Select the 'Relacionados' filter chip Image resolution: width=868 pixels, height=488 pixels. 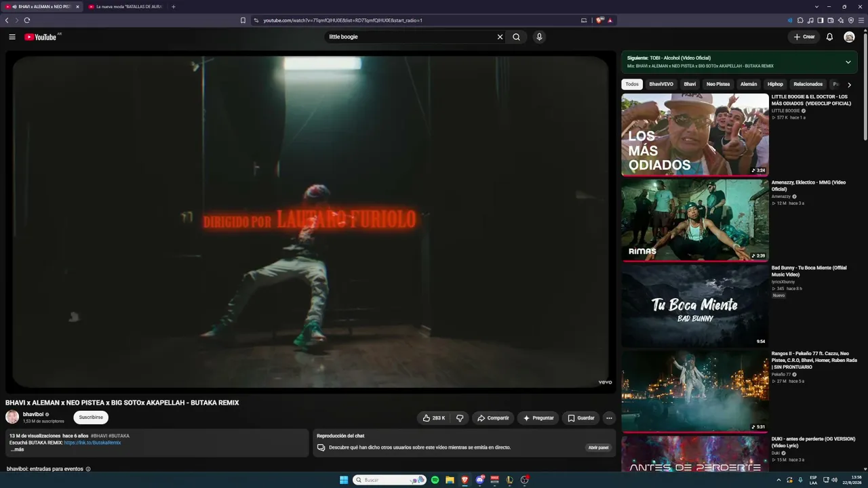click(x=808, y=84)
